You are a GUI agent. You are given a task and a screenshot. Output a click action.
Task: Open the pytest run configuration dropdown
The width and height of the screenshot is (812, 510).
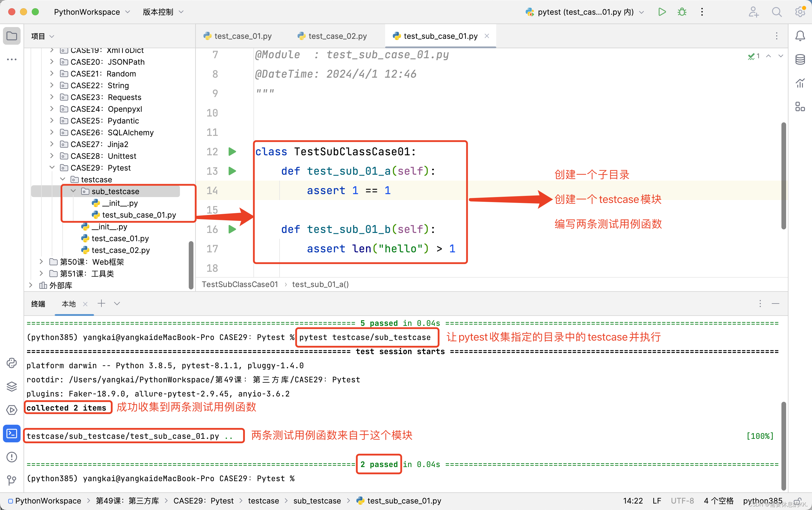(585, 12)
